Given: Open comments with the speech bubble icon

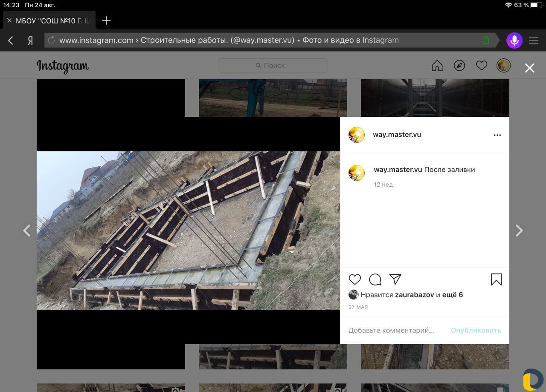Looking at the screenshot, I should (375, 280).
